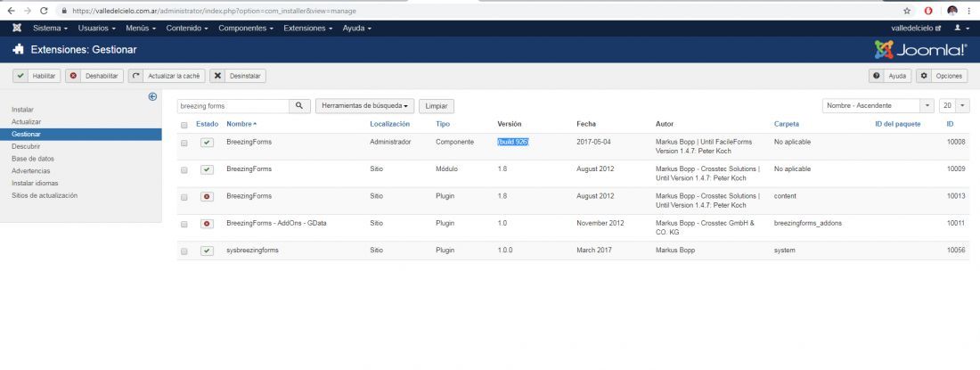Open the valledelcielo site link

(x=916, y=29)
